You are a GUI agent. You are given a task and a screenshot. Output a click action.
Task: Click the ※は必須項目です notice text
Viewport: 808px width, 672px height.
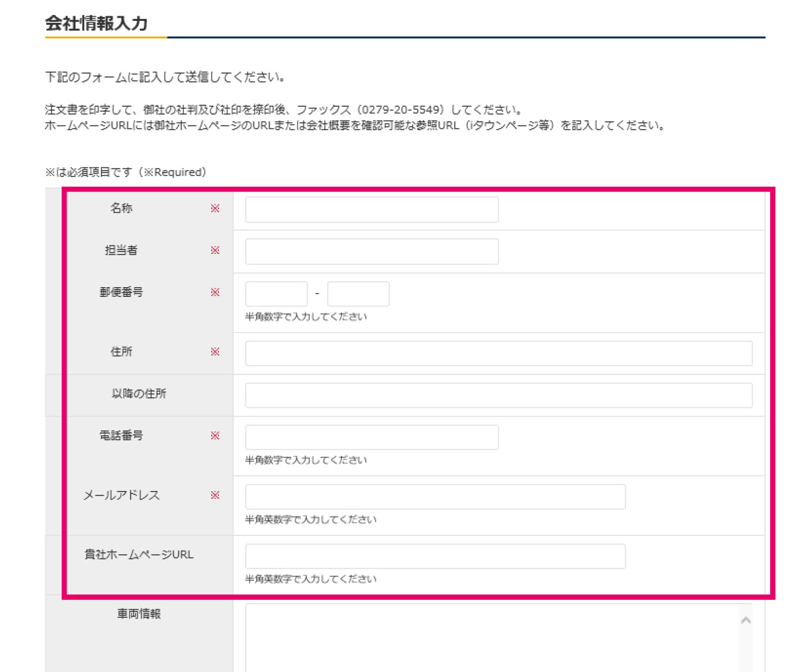point(125,172)
